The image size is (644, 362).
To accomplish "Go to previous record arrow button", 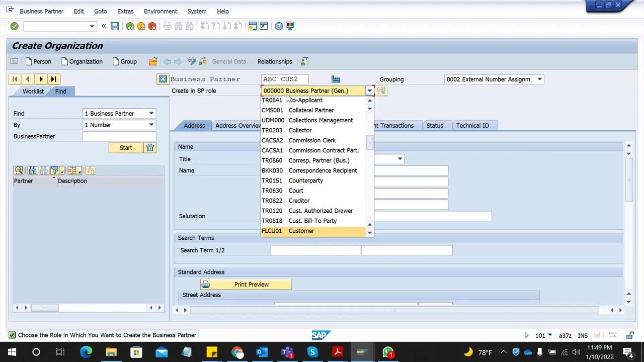I will point(28,79).
